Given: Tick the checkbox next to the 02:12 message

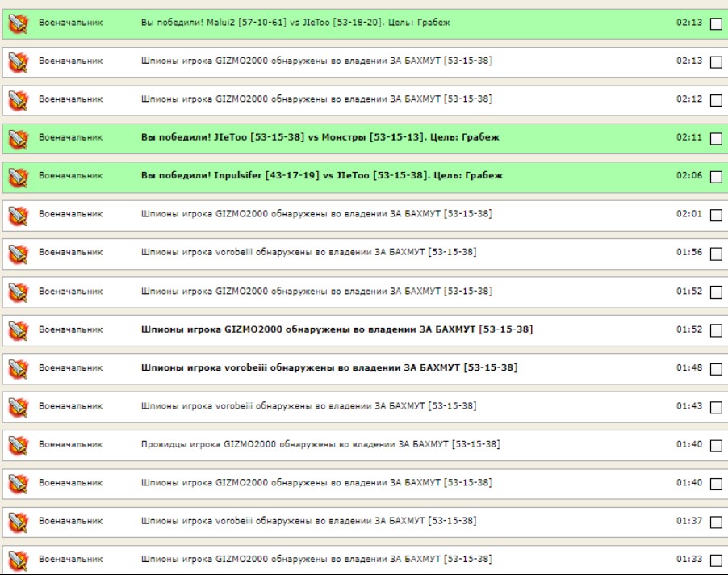Looking at the screenshot, I should pyautogui.click(x=716, y=101).
